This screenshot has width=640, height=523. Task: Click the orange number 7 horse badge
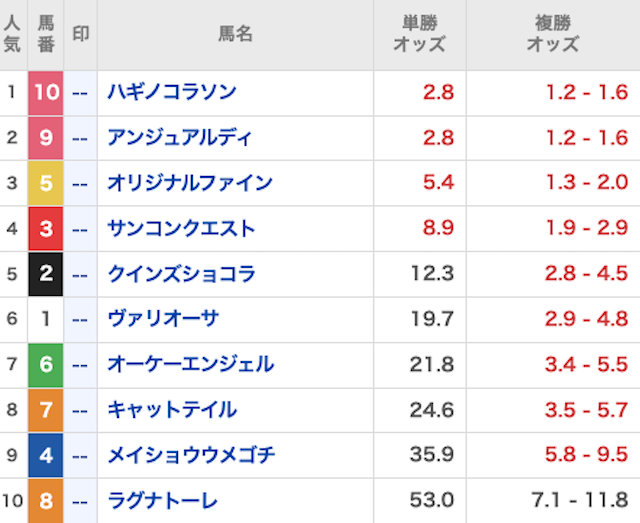46,410
